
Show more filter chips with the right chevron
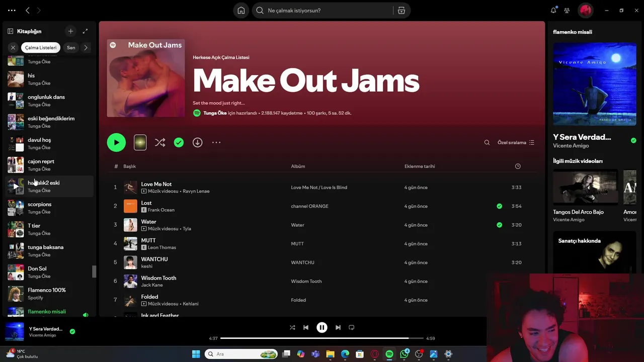[86, 48]
